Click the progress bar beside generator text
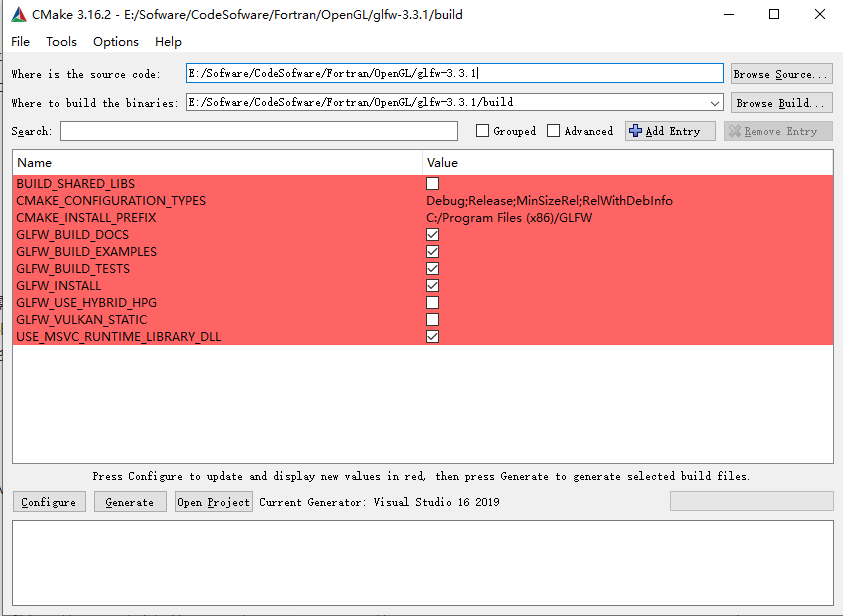This screenshot has width=843, height=616. pyautogui.click(x=752, y=501)
